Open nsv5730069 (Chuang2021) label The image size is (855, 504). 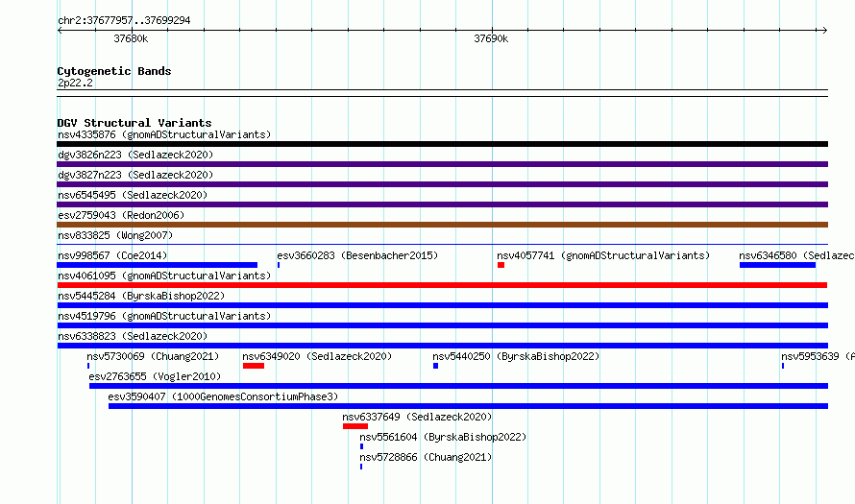[153, 356]
